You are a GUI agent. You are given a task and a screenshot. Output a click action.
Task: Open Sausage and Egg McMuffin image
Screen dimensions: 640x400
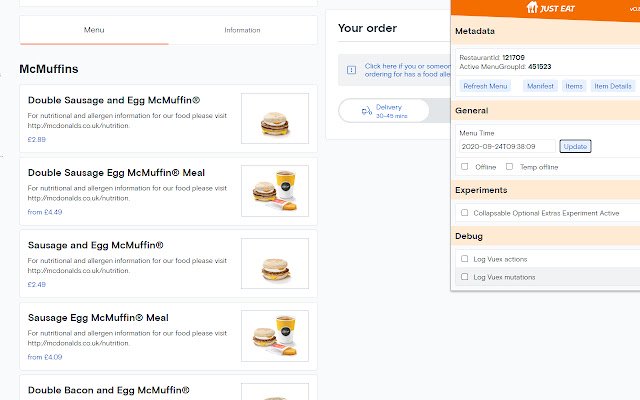pyautogui.click(x=275, y=263)
